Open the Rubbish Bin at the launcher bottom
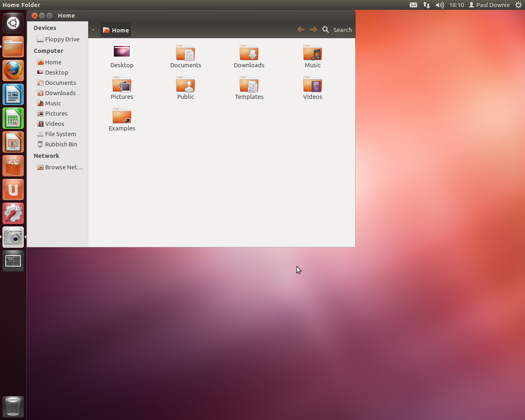525x420 pixels. [x=13, y=406]
